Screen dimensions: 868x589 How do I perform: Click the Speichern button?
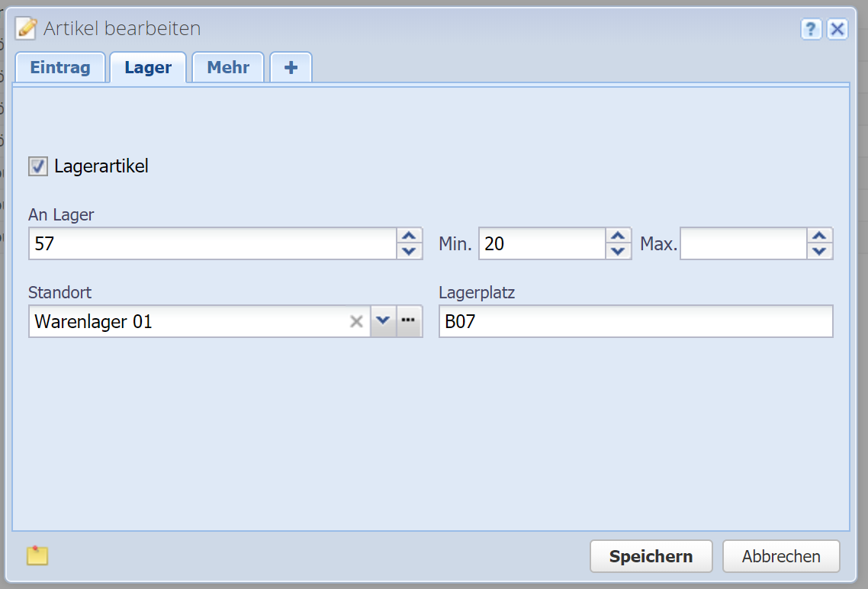point(651,556)
